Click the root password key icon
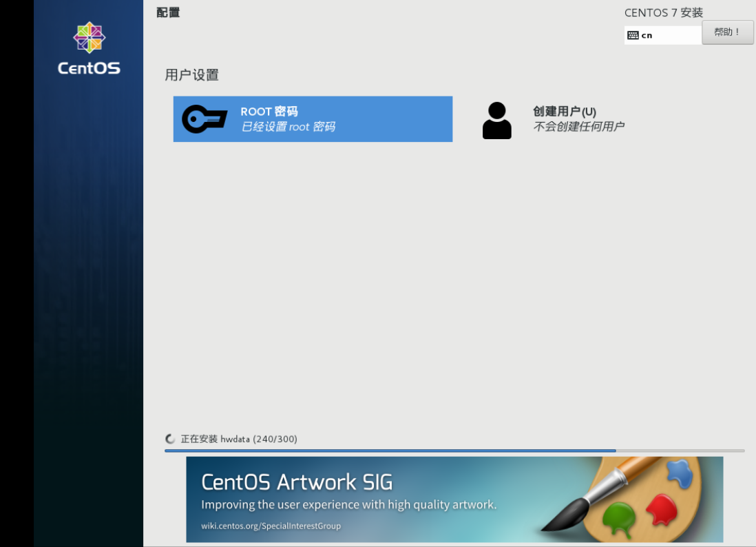The width and height of the screenshot is (756, 547). 204,118
